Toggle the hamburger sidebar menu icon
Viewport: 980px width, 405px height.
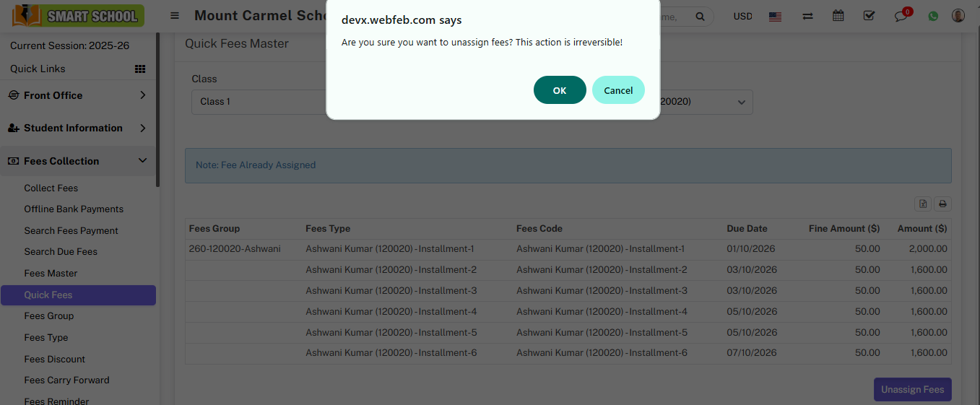[175, 16]
